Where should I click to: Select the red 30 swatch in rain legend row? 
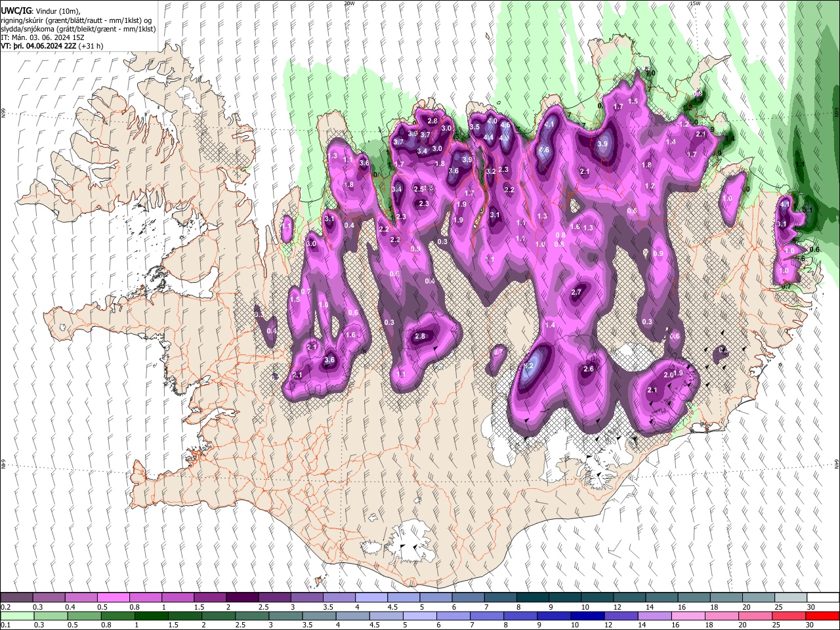pos(822,616)
